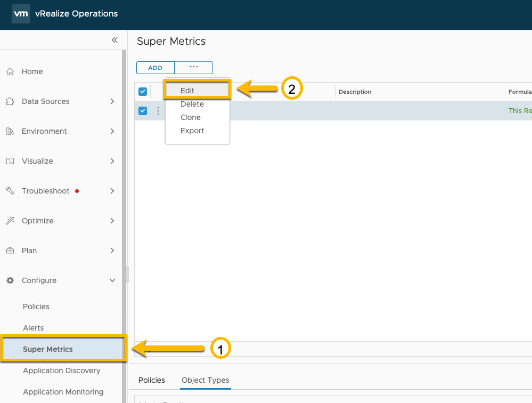
Task: Click the Home house icon
Action: click(10, 71)
